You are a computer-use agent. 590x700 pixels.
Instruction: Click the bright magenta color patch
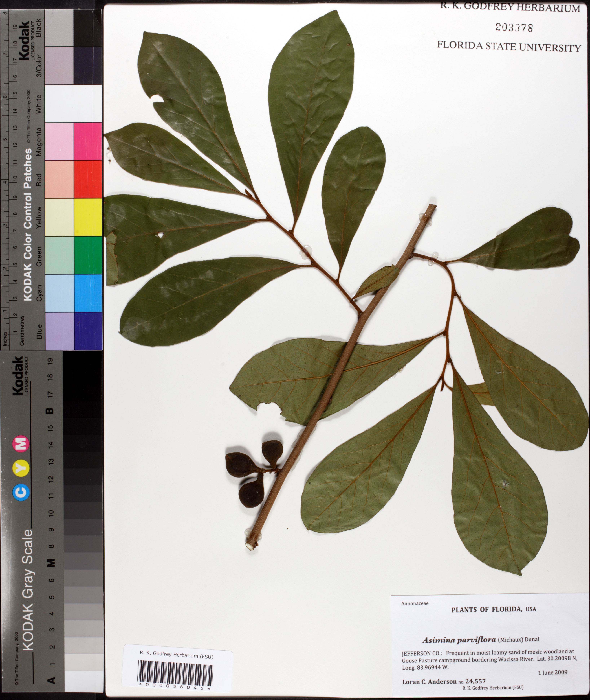tap(88, 141)
